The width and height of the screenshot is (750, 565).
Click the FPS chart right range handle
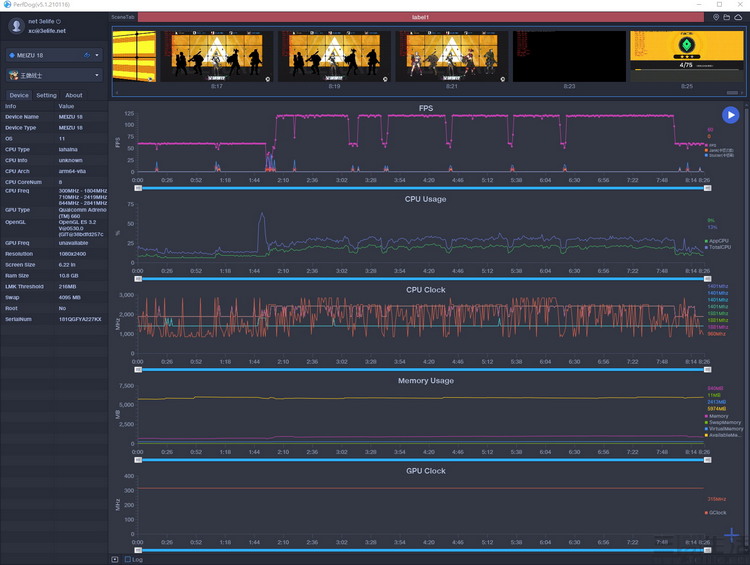707,188
